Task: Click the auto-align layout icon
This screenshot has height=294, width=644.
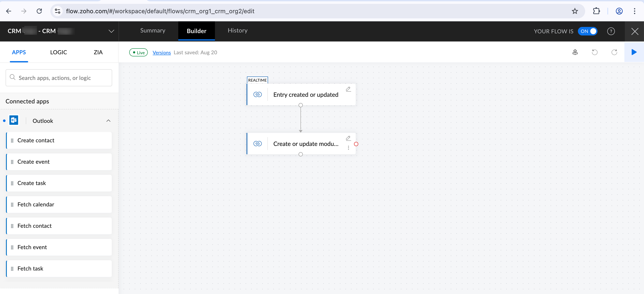Action: click(x=575, y=52)
